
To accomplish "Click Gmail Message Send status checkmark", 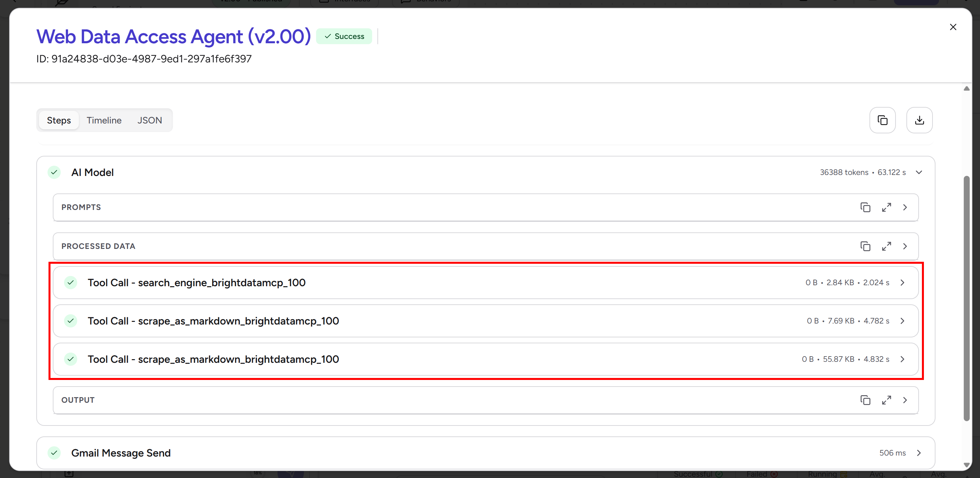I will click(54, 453).
